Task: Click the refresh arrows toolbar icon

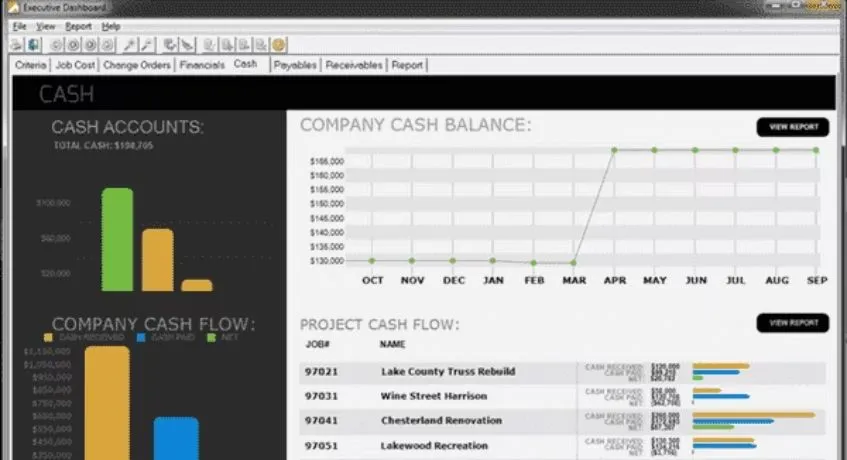Action: pos(170,45)
